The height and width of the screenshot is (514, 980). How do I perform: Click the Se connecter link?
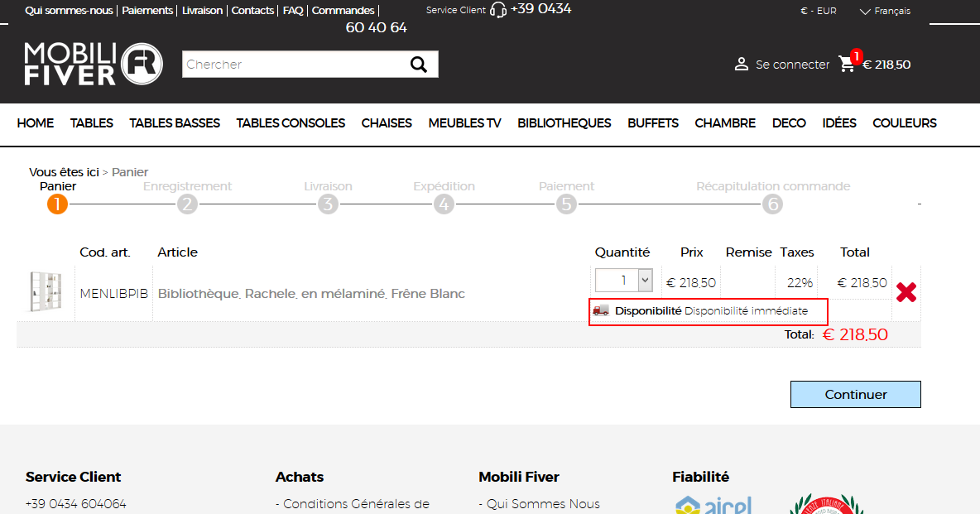[792, 65]
